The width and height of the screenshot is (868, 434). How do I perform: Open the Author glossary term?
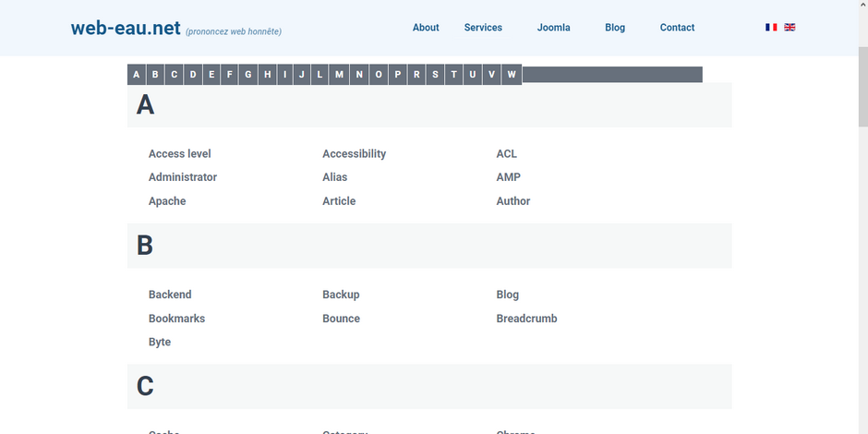point(513,201)
